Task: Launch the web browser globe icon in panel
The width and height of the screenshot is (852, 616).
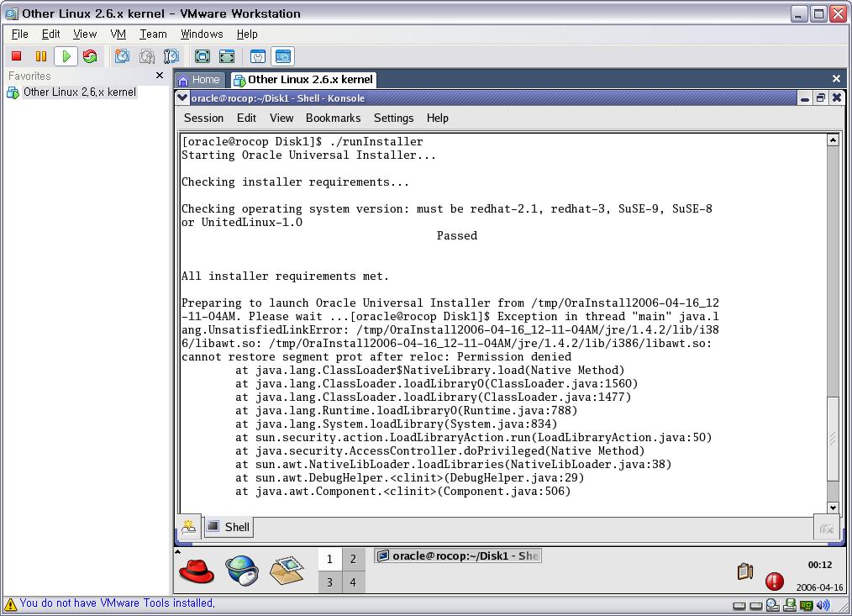Action: pos(242,571)
